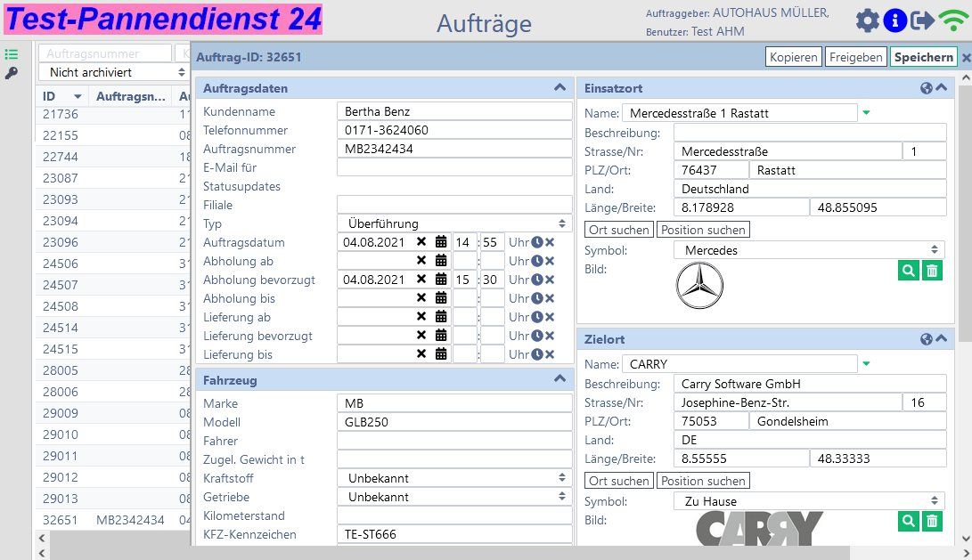The image size is (972, 560).
Task: Click the Auftragsn... column header
Action: pyautogui.click(x=131, y=97)
